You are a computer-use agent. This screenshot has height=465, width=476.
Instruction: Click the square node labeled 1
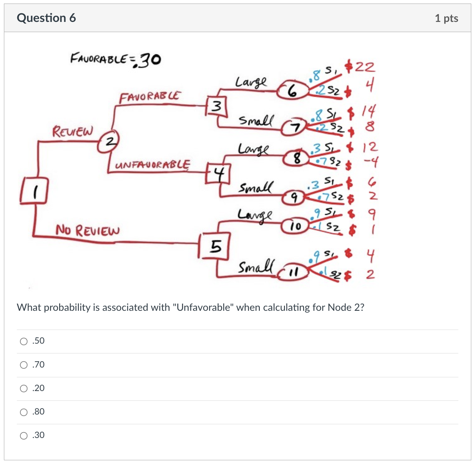[34, 191]
